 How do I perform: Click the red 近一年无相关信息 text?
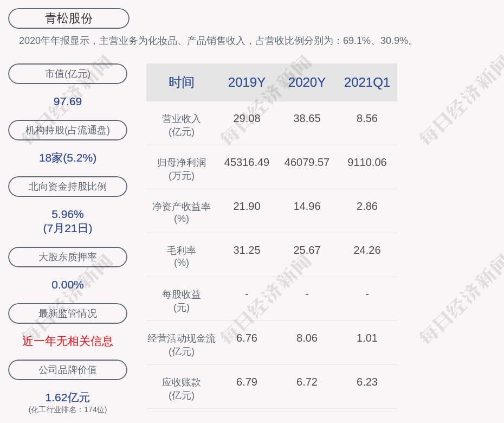tap(68, 341)
